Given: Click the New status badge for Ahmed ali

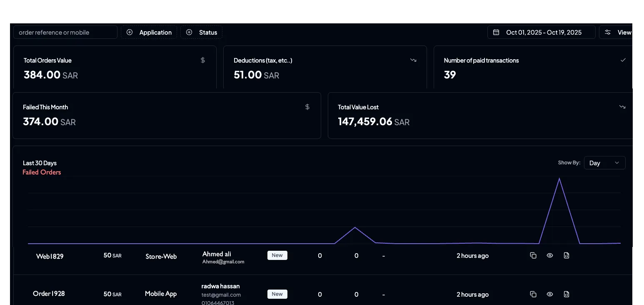Looking at the screenshot, I should click(277, 255).
